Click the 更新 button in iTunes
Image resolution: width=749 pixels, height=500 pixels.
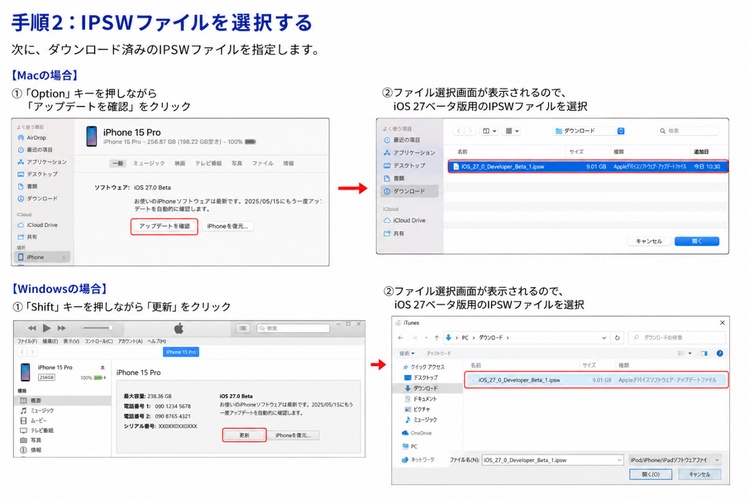(x=244, y=435)
